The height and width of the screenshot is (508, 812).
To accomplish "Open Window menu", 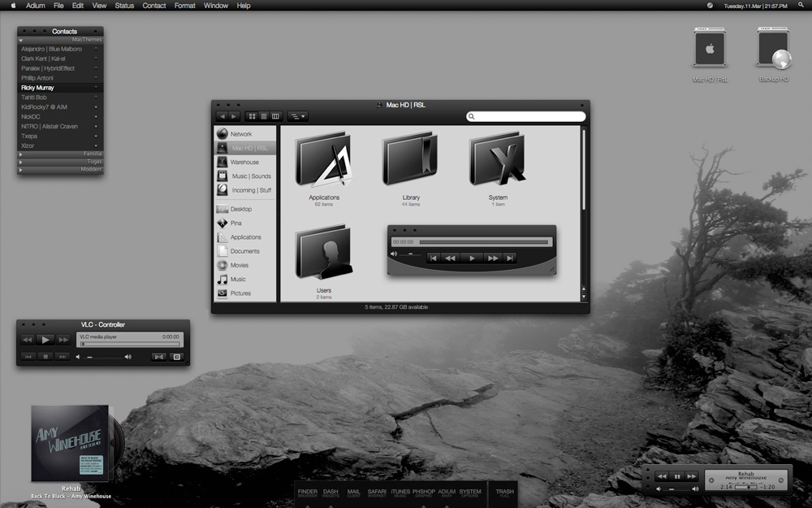I will pyautogui.click(x=216, y=5).
